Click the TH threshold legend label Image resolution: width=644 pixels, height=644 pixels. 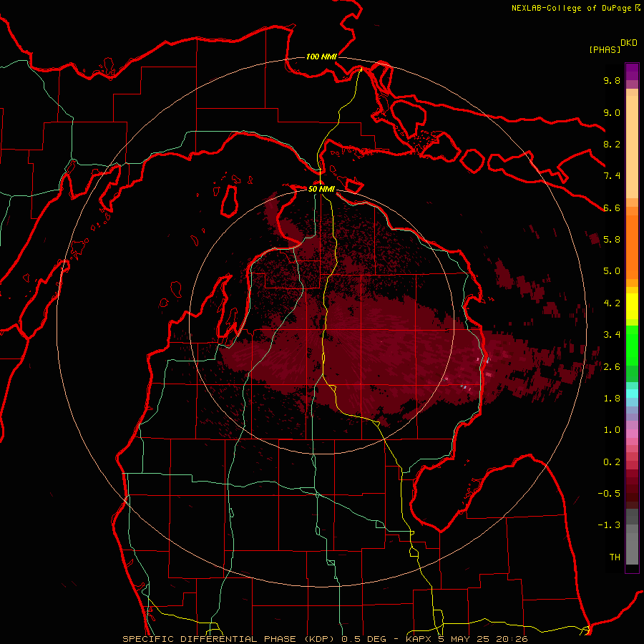pyautogui.click(x=615, y=557)
